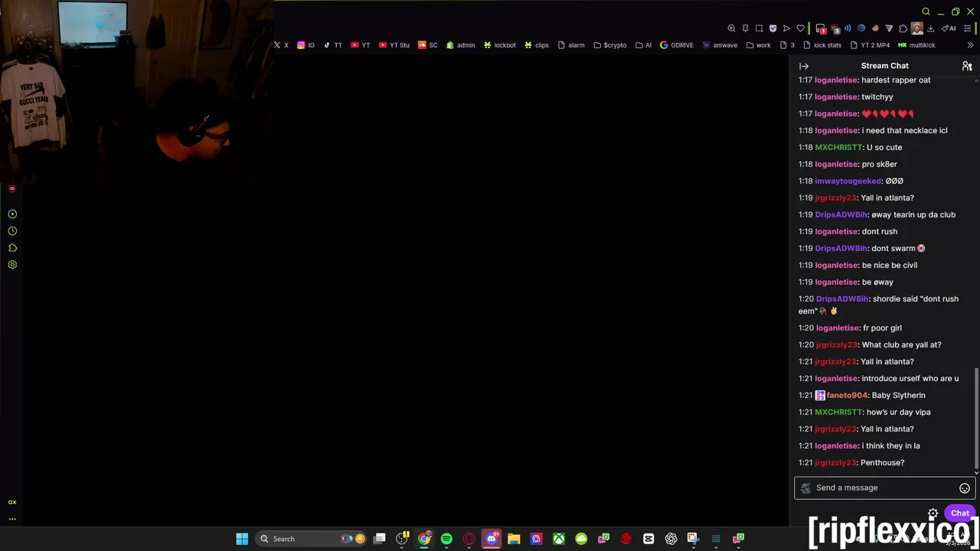Click the Send a message input

(884, 487)
